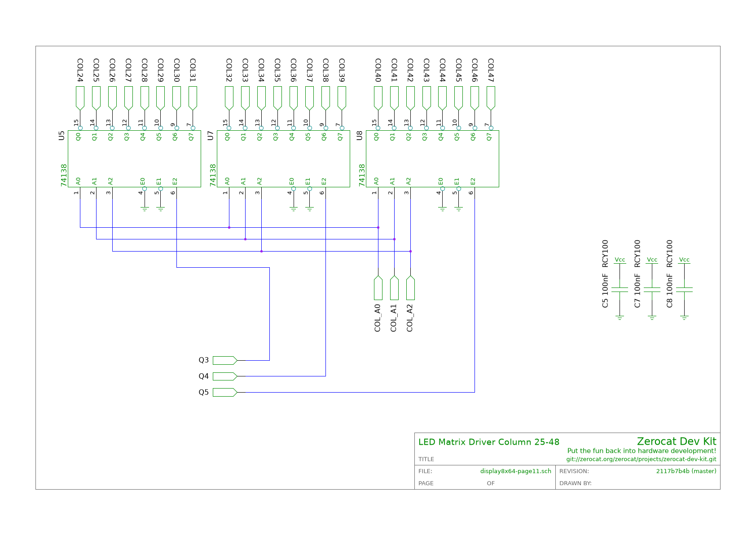Select the Q5 input port symbol
This screenshot has height=535, width=756.
pos(225,393)
